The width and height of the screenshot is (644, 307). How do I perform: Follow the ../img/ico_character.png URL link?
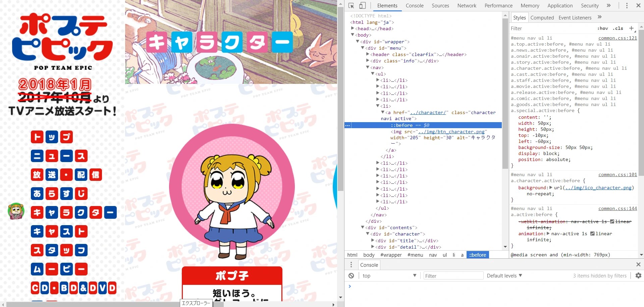pyautogui.click(x=598, y=188)
